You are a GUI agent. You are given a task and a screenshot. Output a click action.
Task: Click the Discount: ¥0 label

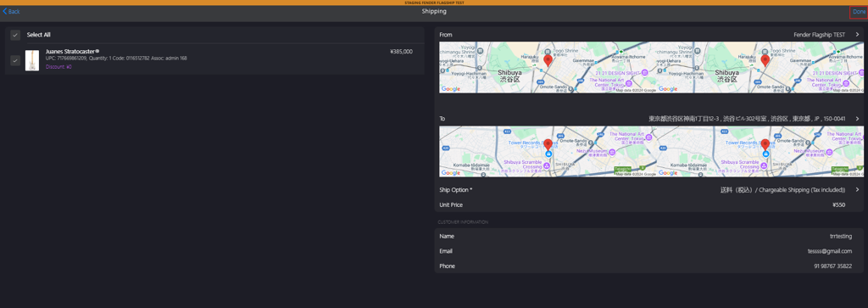pos(58,67)
